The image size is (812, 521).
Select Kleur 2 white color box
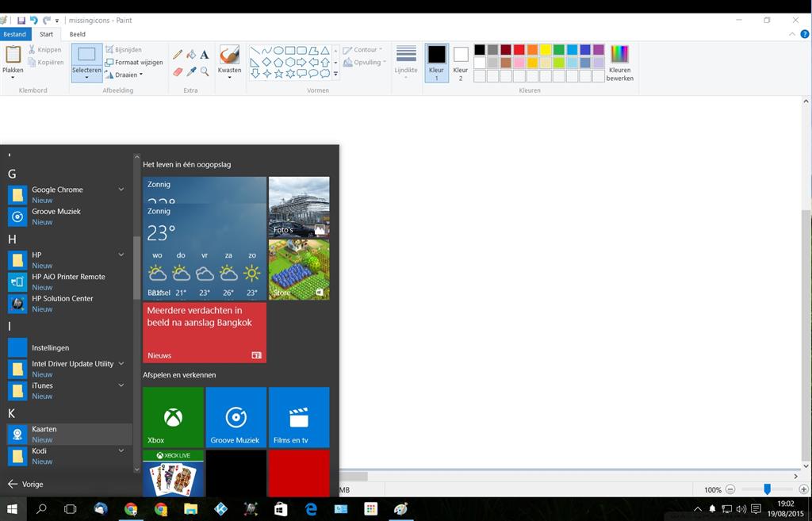click(461, 63)
